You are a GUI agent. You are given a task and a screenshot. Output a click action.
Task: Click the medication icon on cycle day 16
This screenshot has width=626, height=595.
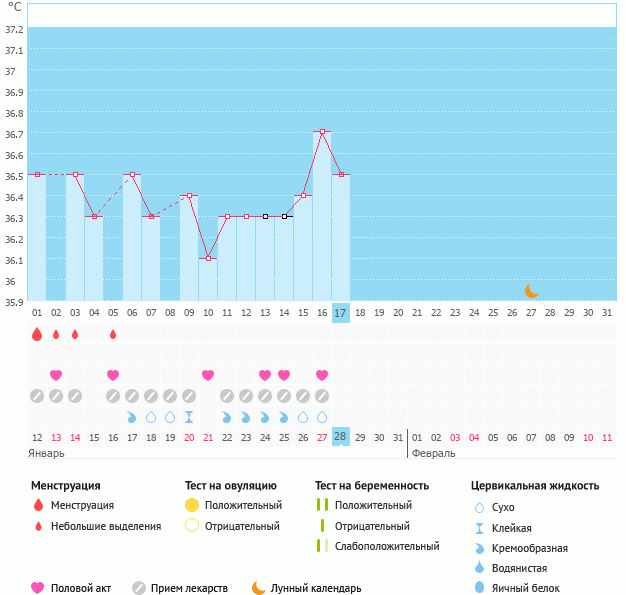[x=322, y=396]
